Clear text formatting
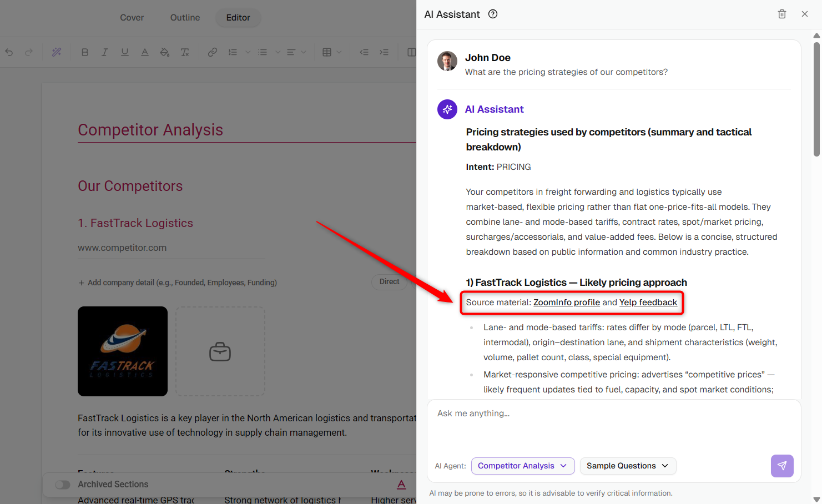Image resolution: width=822 pixels, height=504 pixels. (x=185, y=52)
